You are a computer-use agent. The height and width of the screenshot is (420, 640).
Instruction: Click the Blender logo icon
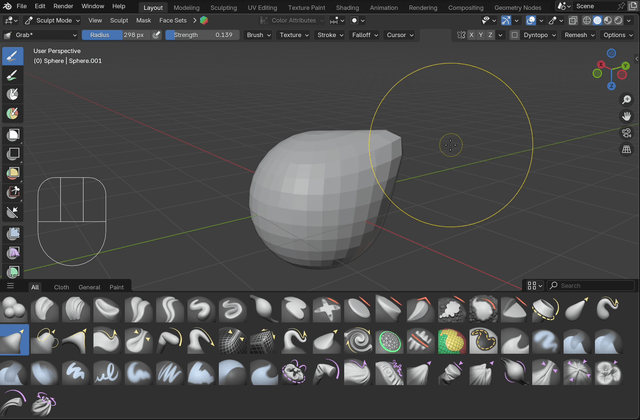click(x=7, y=6)
